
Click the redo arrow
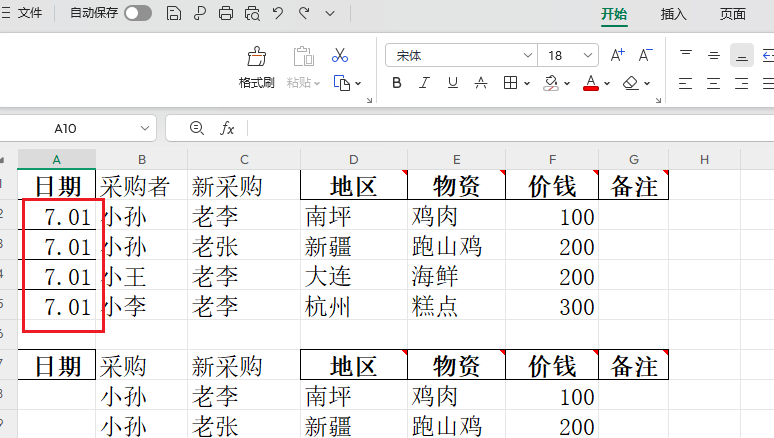[304, 13]
